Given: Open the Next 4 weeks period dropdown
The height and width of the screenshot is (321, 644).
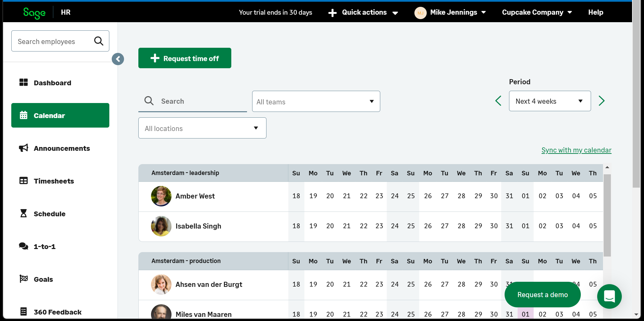Looking at the screenshot, I should click(550, 101).
